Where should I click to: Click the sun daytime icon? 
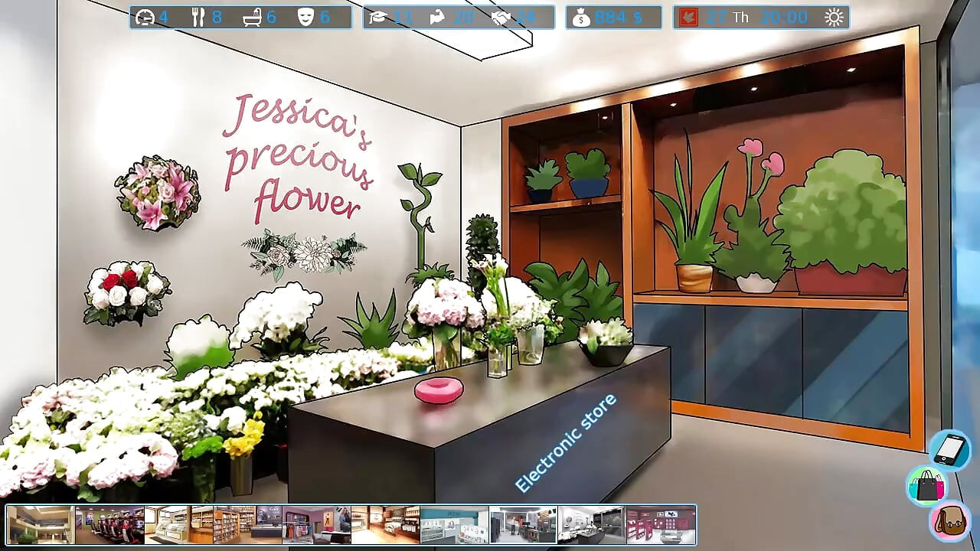point(834,17)
